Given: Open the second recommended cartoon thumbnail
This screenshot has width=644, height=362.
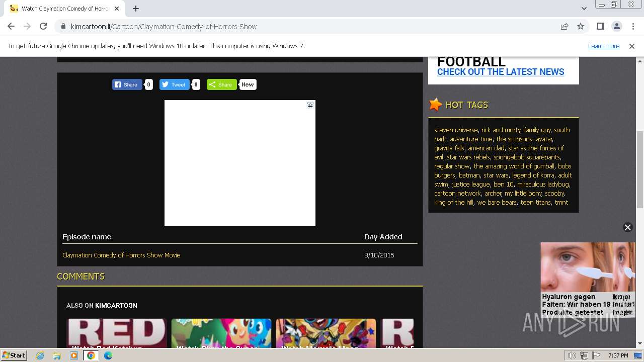Looking at the screenshot, I should pyautogui.click(x=221, y=333).
